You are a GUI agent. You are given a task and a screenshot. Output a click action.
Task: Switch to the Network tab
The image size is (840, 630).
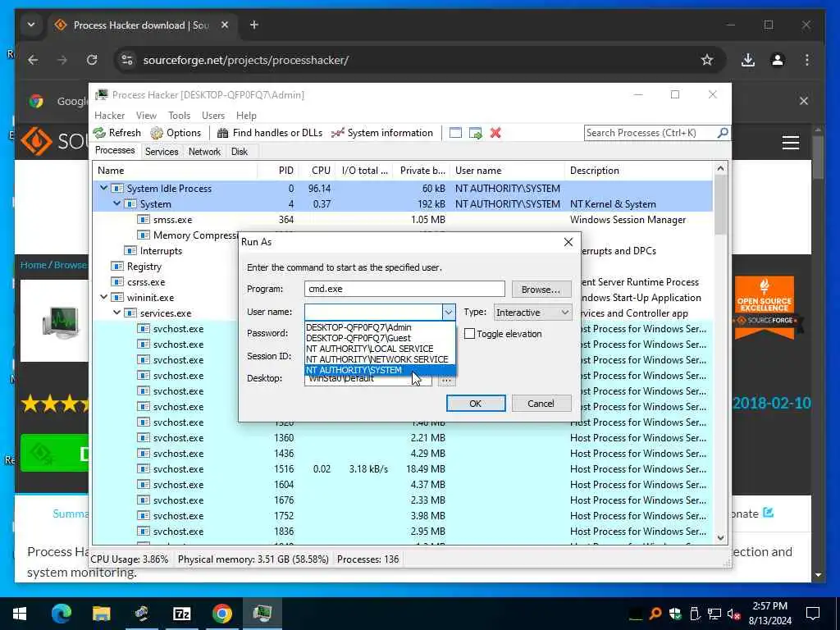[x=204, y=152]
